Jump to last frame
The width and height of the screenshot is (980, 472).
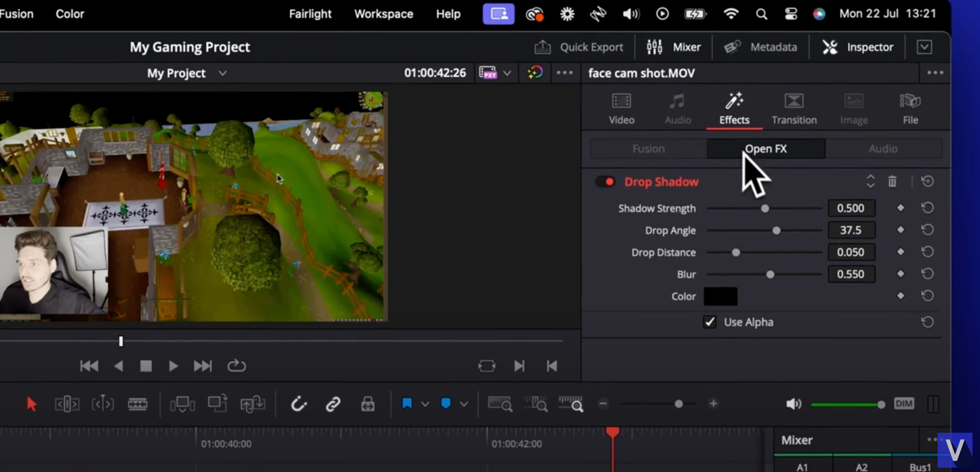(202, 366)
